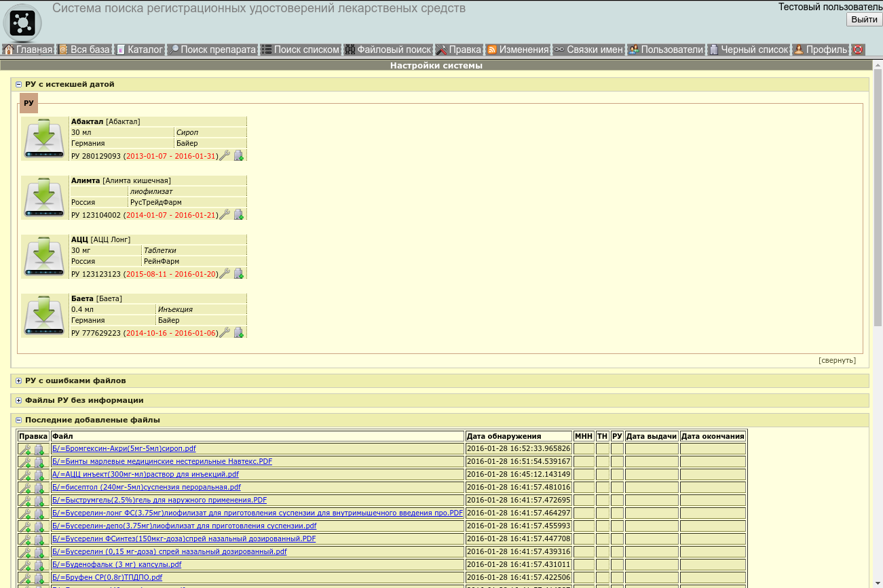Open Файловый поиск in the menu
Image resolution: width=883 pixels, height=588 pixels.
click(x=388, y=50)
